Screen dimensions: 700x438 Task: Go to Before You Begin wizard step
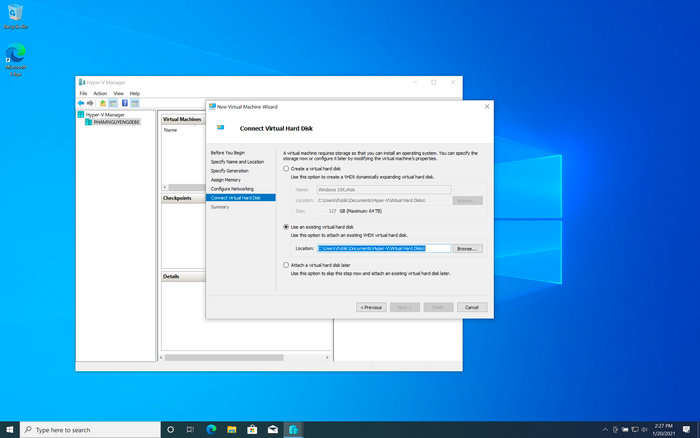pos(228,153)
